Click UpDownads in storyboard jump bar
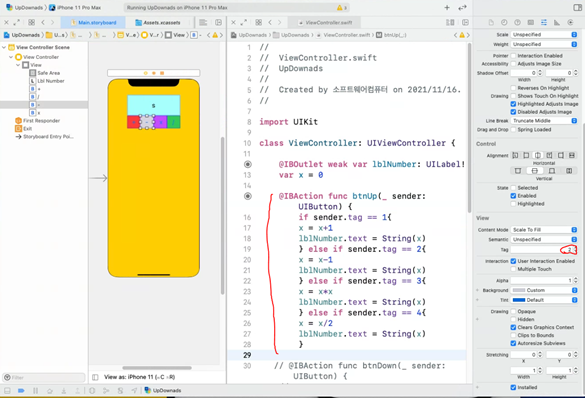This screenshot has width=585, height=398. pos(22,35)
